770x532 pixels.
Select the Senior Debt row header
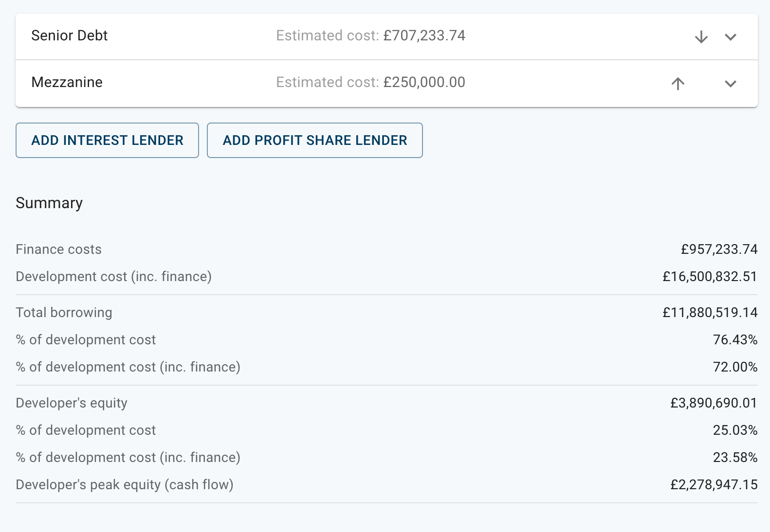(69, 35)
